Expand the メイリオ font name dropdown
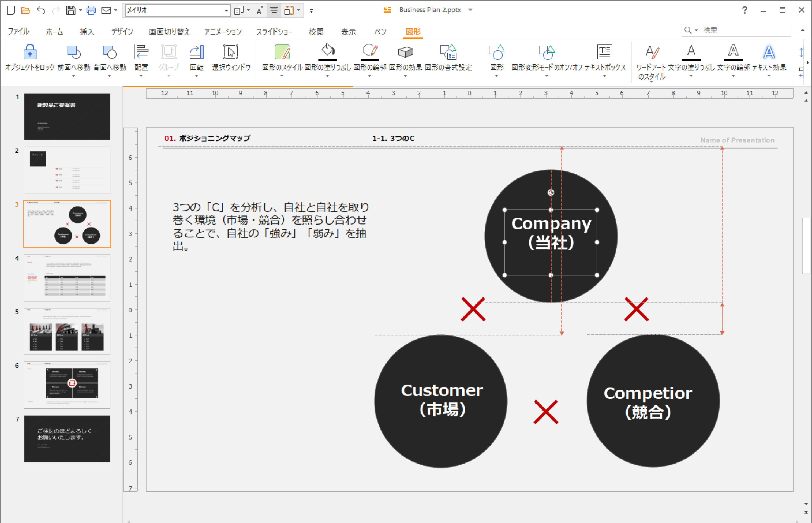The height and width of the screenshot is (523, 812). [226, 10]
